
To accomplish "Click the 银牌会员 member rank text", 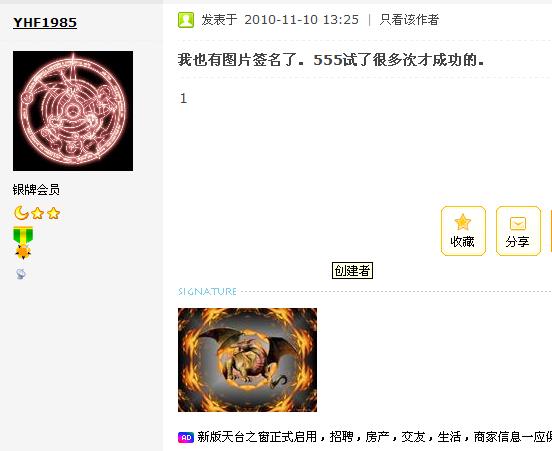I will coord(36,190).
